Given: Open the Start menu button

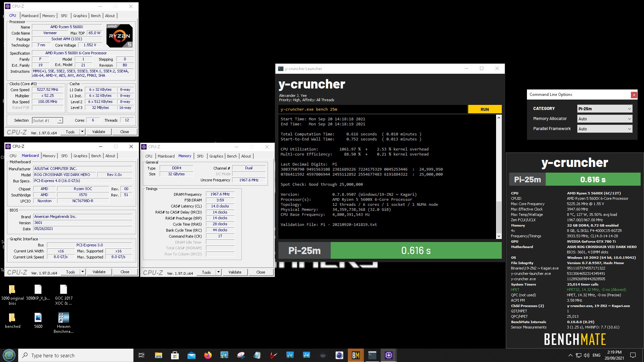Looking at the screenshot, I should pyautogui.click(x=9, y=355).
